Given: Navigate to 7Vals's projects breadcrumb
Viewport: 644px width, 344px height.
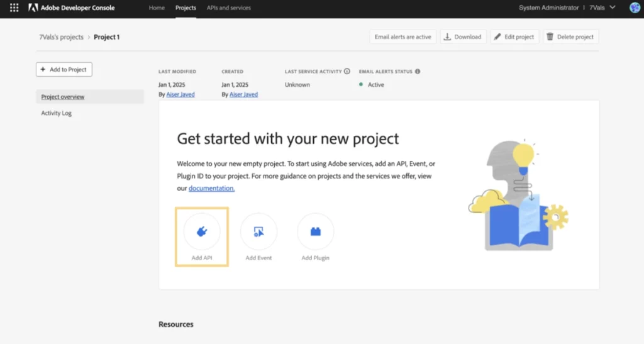Looking at the screenshot, I should [61, 37].
